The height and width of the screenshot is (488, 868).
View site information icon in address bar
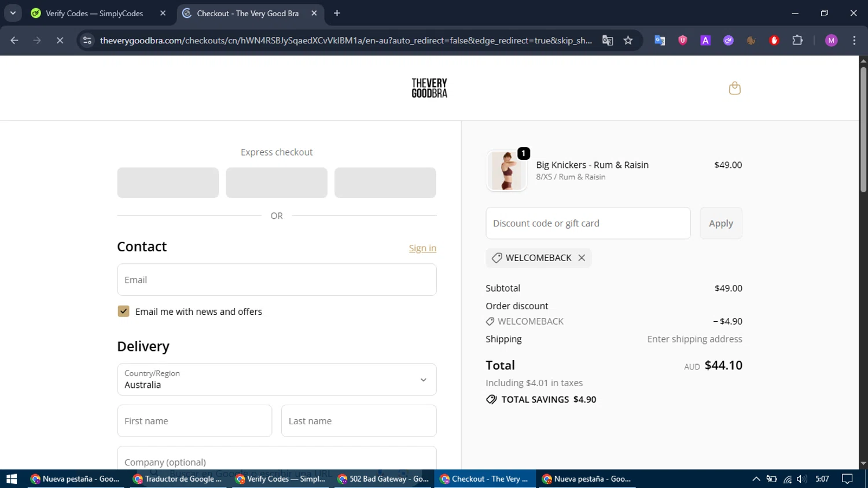pos(87,41)
